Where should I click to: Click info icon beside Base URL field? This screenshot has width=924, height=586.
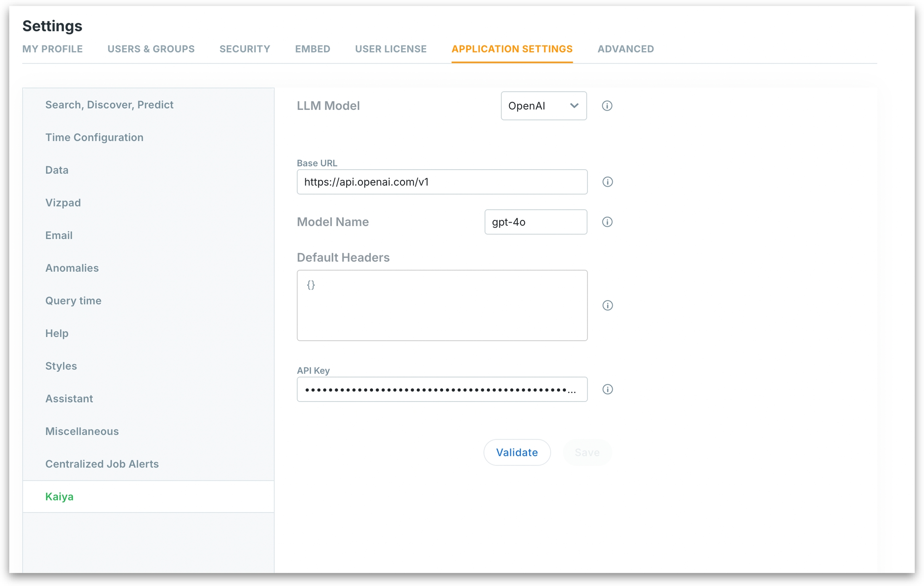pyautogui.click(x=607, y=182)
